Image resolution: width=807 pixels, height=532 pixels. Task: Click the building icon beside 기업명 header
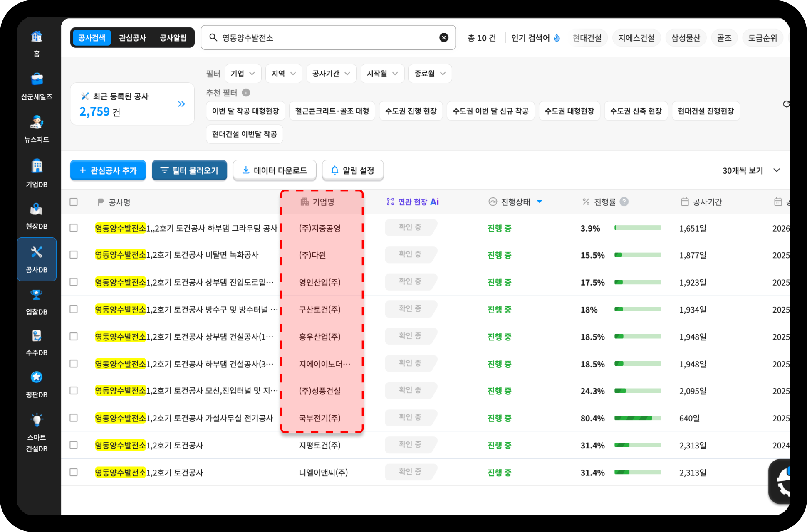pyautogui.click(x=304, y=202)
